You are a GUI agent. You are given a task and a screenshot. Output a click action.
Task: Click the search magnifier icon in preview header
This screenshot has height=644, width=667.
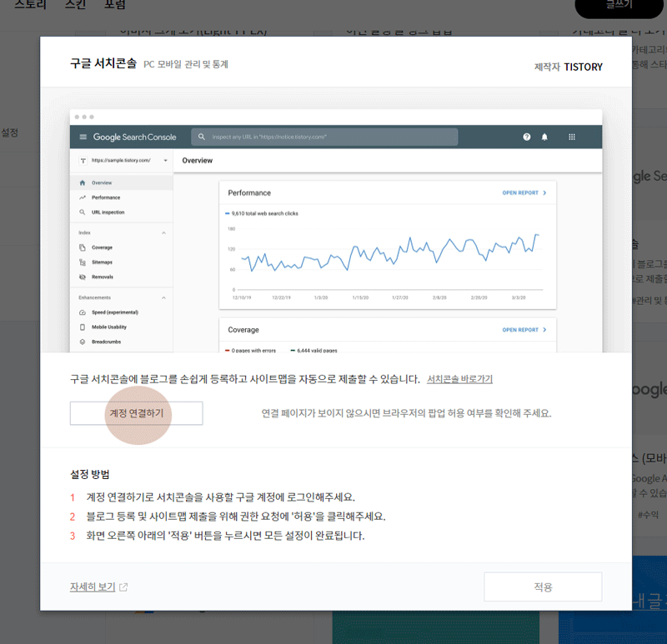(202, 137)
